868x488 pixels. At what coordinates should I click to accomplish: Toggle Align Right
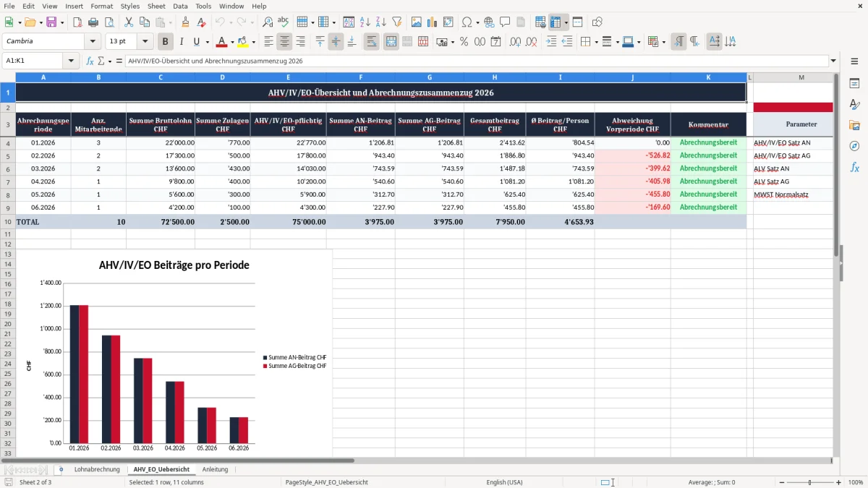pyautogui.click(x=300, y=42)
